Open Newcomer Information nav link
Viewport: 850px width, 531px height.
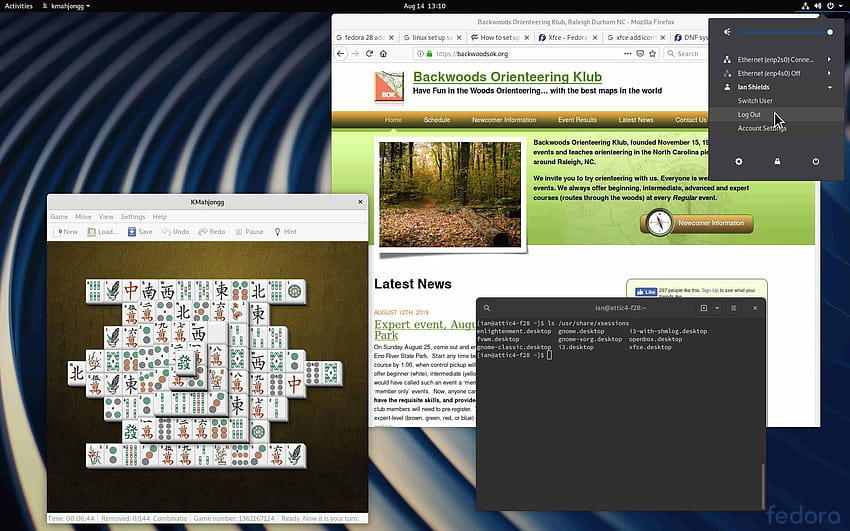click(504, 120)
